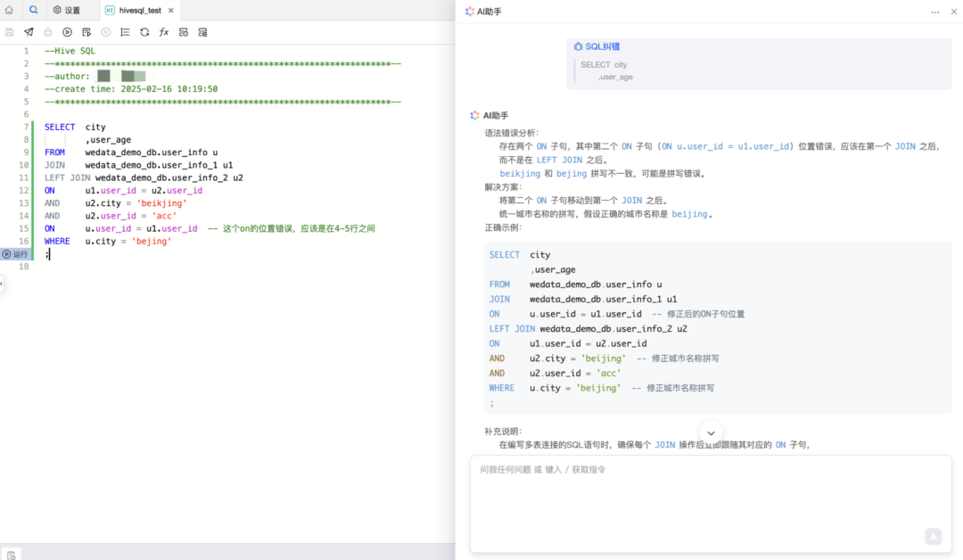
Task: Open the bottom-left log panel icon
Action: 11,555
